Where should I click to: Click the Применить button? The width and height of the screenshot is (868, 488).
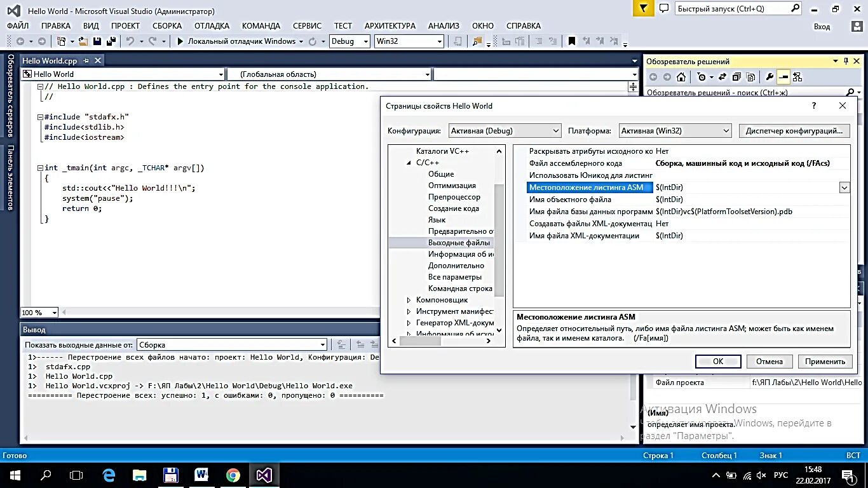pos(825,361)
